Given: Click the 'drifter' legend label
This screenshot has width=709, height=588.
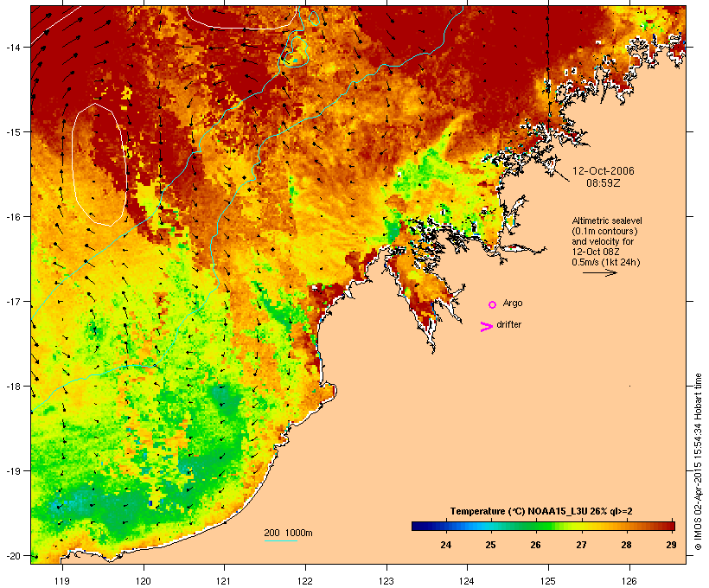Looking at the screenshot, I should [x=508, y=324].
